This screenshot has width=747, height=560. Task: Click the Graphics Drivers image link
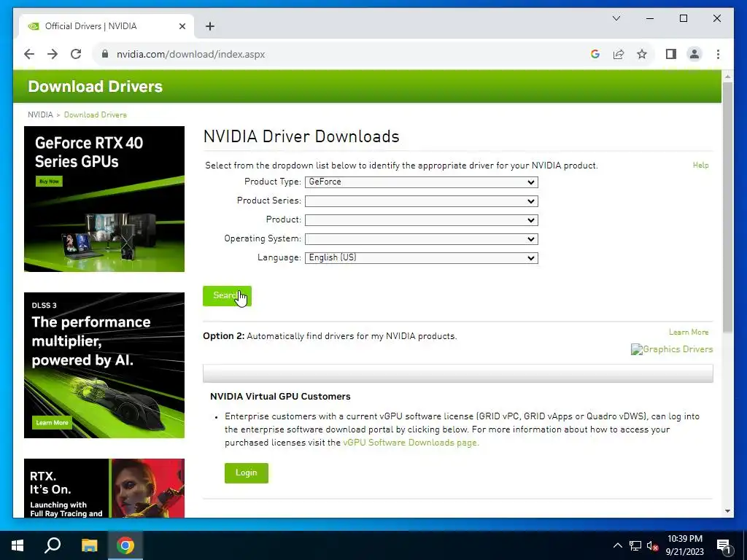(x=672, y=349)
